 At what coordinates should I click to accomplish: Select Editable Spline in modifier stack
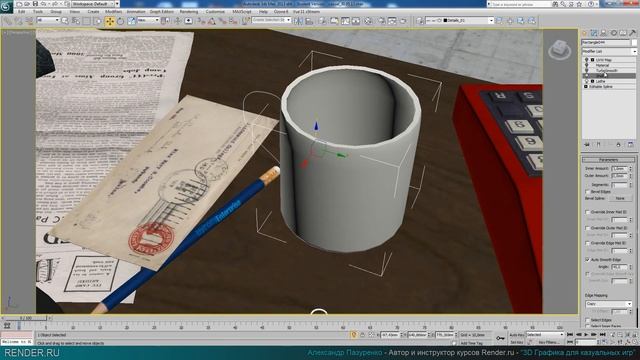(601, 87)
